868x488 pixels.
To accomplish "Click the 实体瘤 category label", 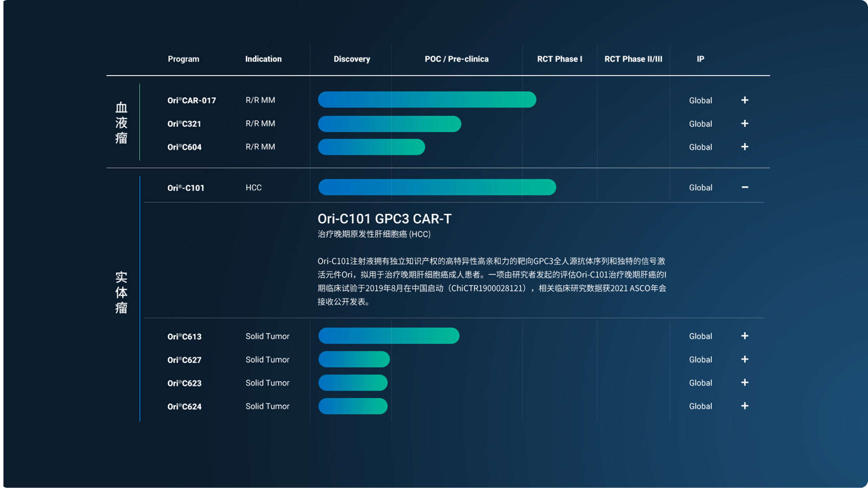I will [x=121, y=292].
